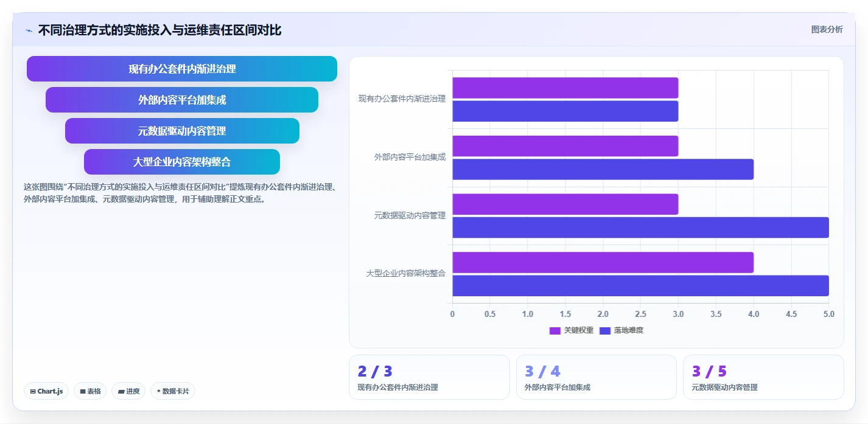Click the x-axis tick 2.5
This screenshot has width=868, height=424.
[640, 314]
